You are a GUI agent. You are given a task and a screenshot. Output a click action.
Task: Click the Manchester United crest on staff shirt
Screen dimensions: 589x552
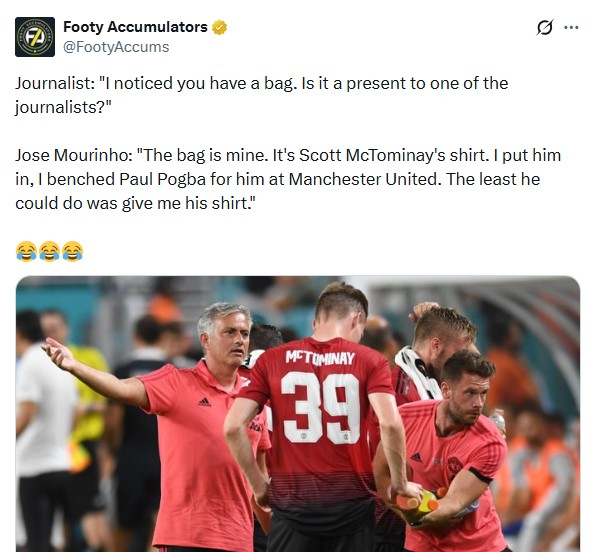point(455,466)
